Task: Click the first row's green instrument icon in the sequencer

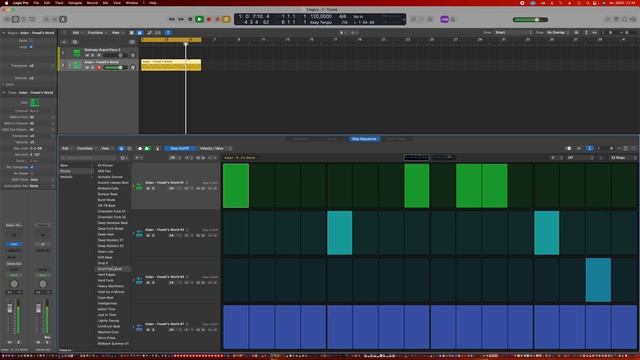Action: [139, 187]
